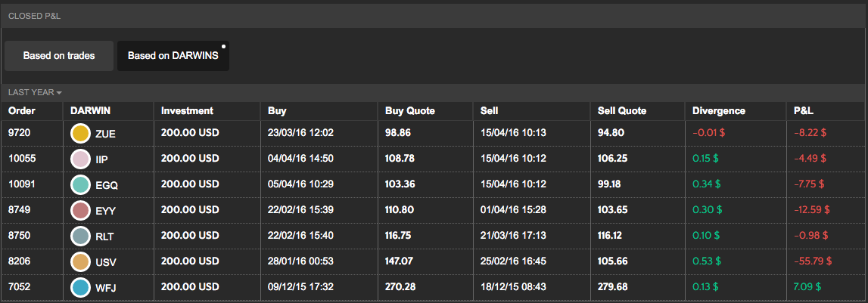Viewport: 868px width, 303px height.
Task: Expand the LAST YEAR period dropdown
Action: pos(35,92)
